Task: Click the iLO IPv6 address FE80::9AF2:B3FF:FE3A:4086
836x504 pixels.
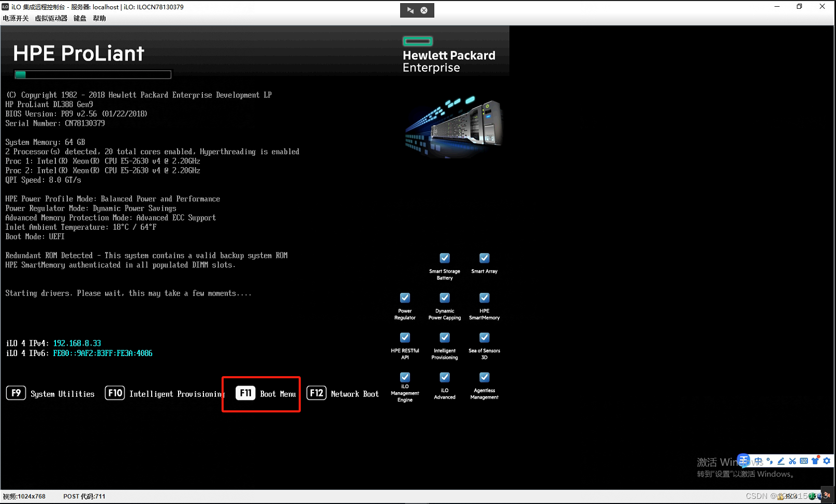Action: pyautogui.click(x=102, y=353)
